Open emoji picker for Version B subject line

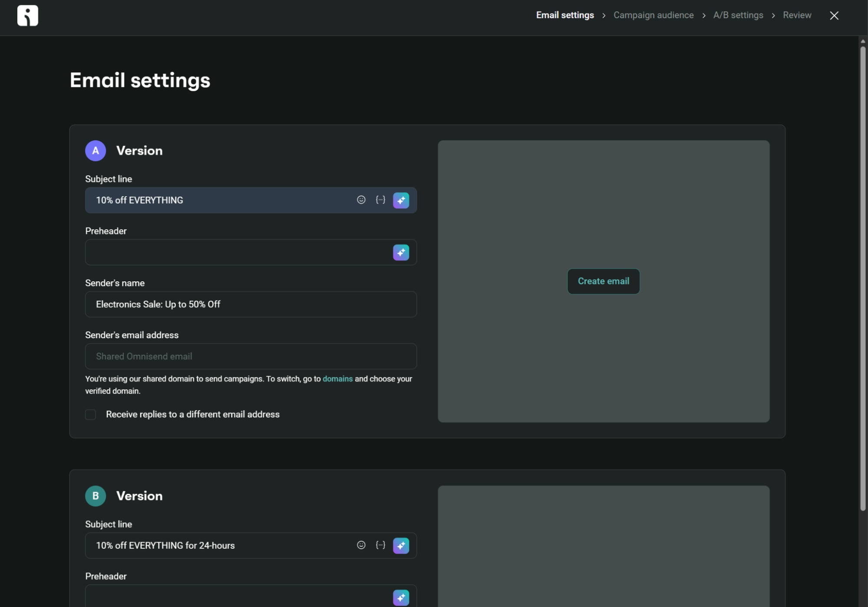(361, 545)
